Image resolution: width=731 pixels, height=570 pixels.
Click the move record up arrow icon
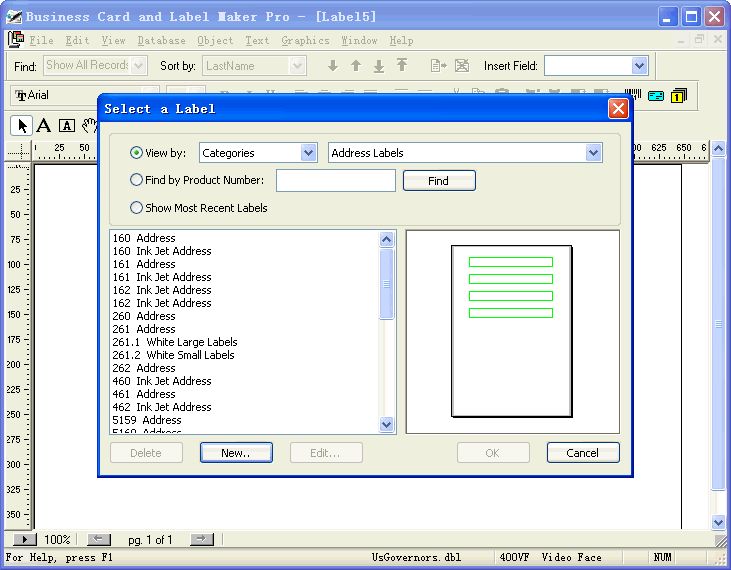click(356, 66)
